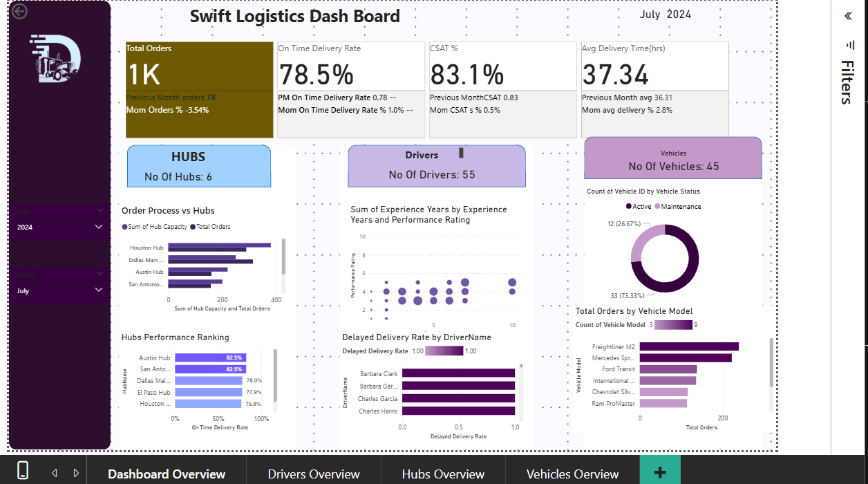Select International vehicle model bar

click(x=668, y=380)
